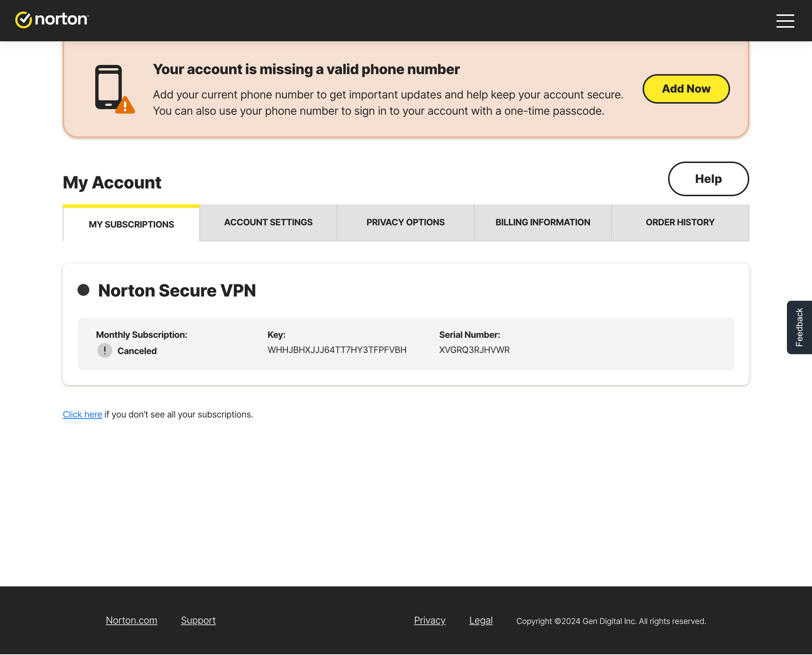
Task: Click the Help button
Action: (708, 179)
